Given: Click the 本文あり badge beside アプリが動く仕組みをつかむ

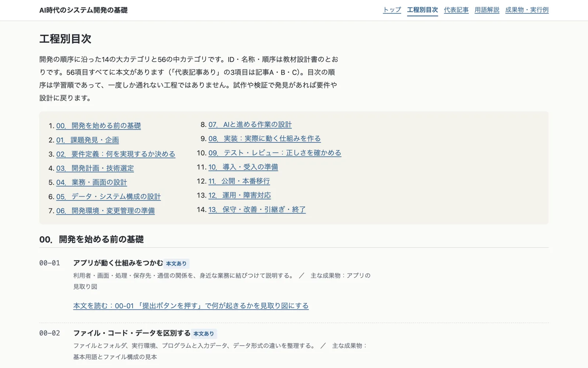Looking at the screenshot, I should 176,263.
